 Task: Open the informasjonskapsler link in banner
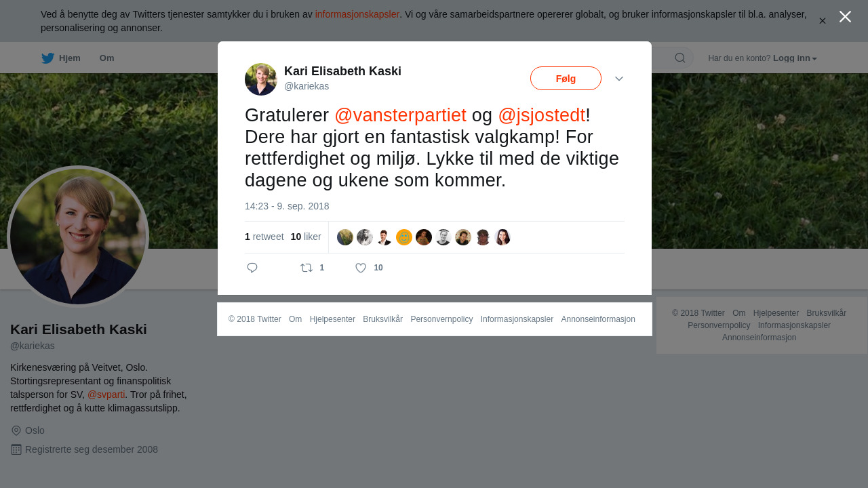pos(357,14)
